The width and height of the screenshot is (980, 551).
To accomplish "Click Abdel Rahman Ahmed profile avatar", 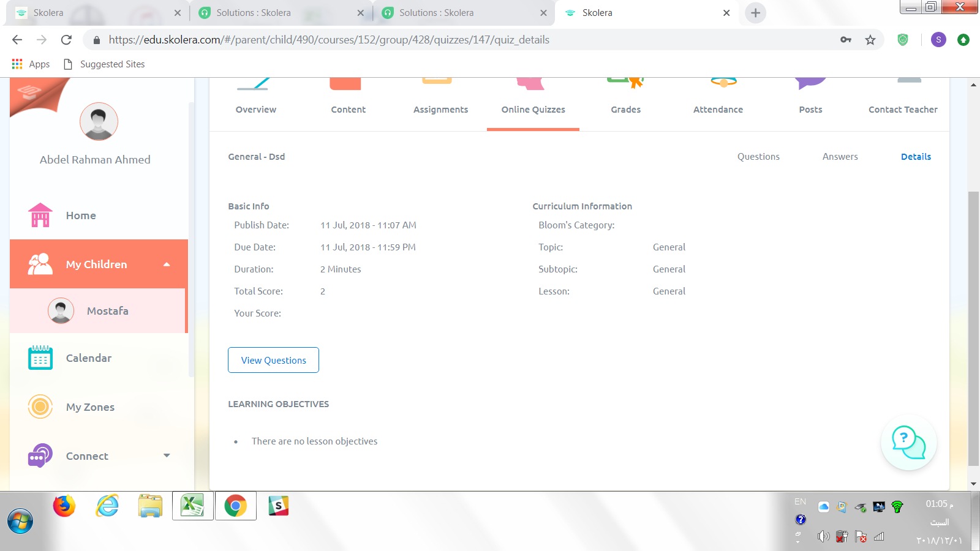I will click(x=99, y=121).
